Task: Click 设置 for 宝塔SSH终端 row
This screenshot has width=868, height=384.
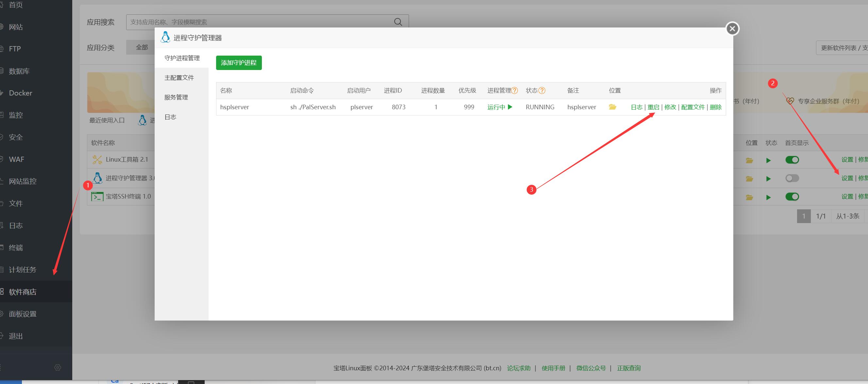Action: point(847,196)
